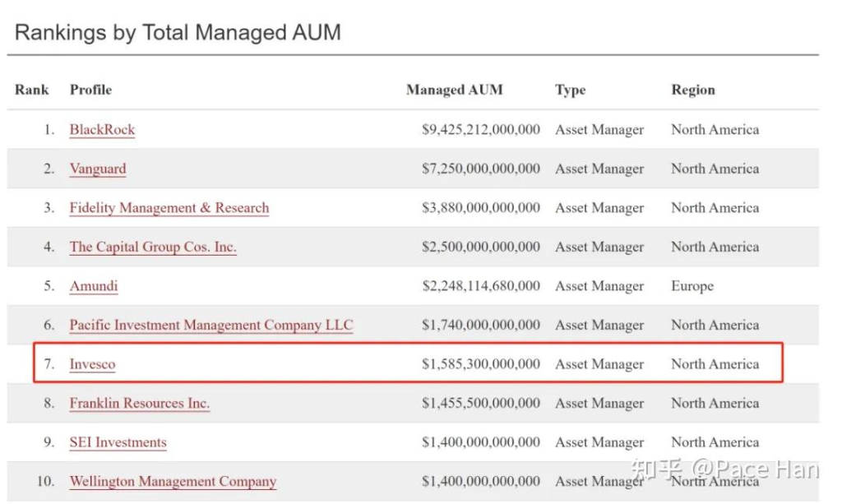Click the Managed AUM column header
842x504 pixels.
click(454, 90)
